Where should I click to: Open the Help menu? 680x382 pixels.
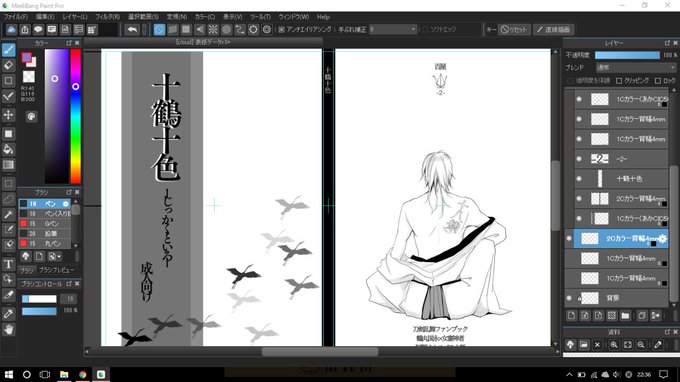pos(323,17)
